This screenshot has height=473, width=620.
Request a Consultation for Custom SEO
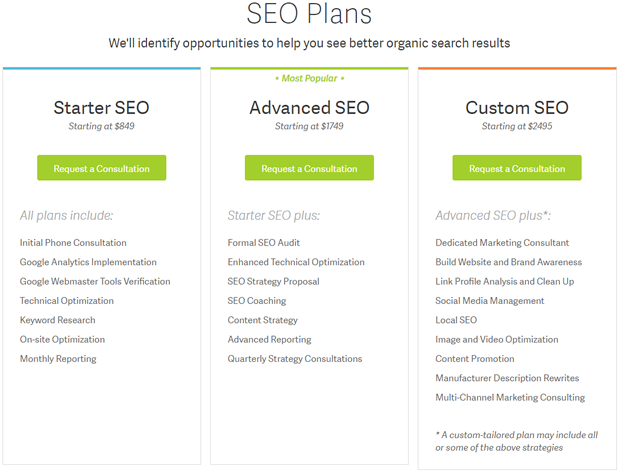coord(517,168)
